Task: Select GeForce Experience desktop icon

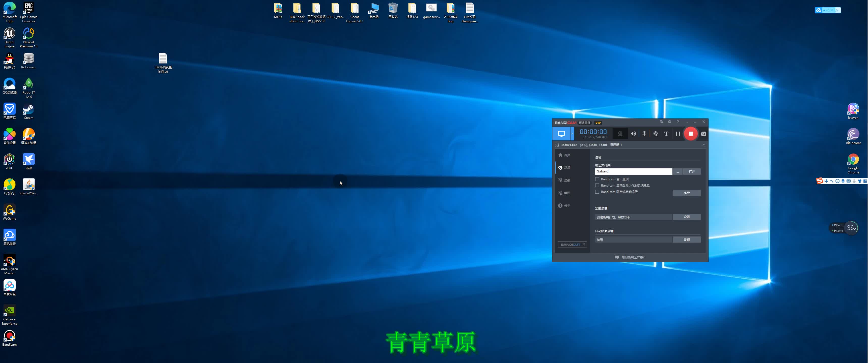Action: pos(9,315)
